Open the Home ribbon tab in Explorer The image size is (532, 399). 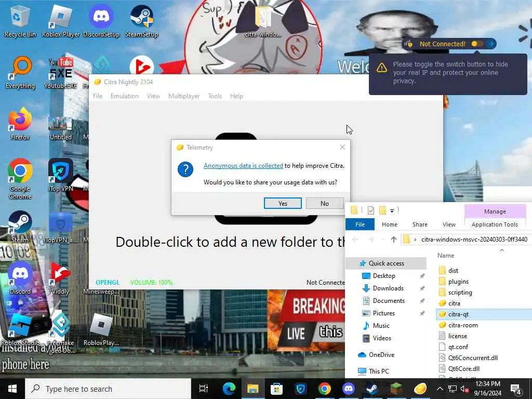390,224
